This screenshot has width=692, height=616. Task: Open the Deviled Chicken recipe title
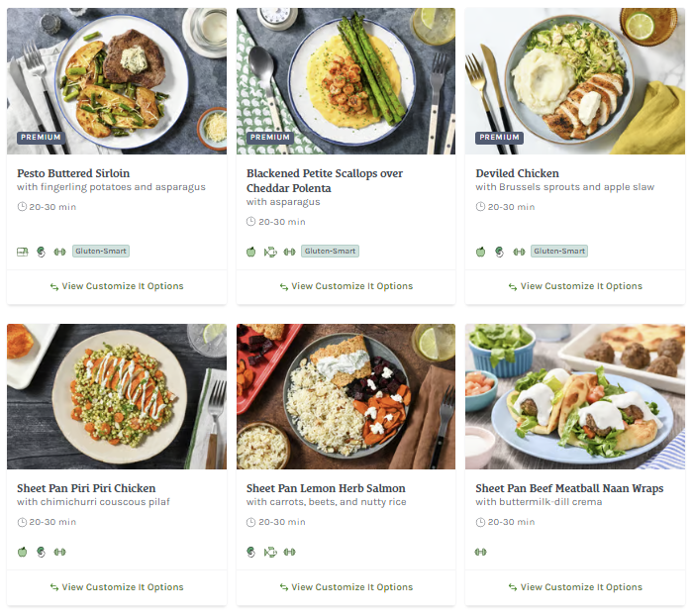coord(518,173)
